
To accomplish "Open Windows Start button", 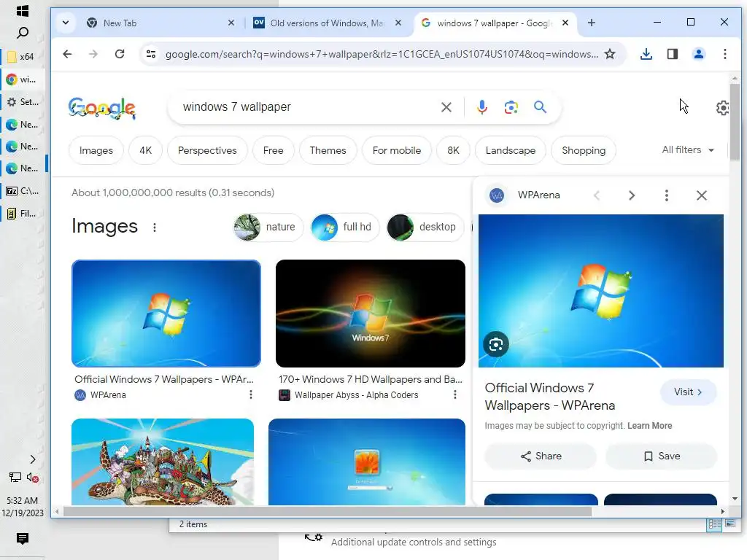I will (23, 10).
